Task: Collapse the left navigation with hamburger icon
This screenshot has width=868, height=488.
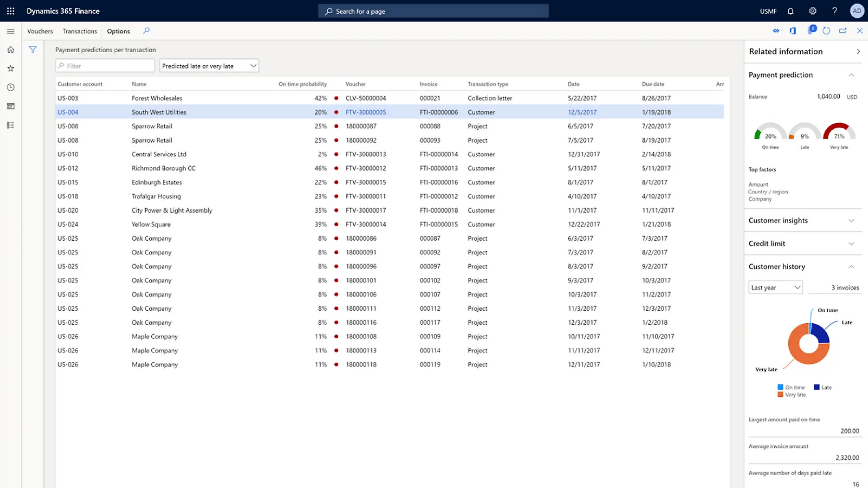Action: point(10,31)
